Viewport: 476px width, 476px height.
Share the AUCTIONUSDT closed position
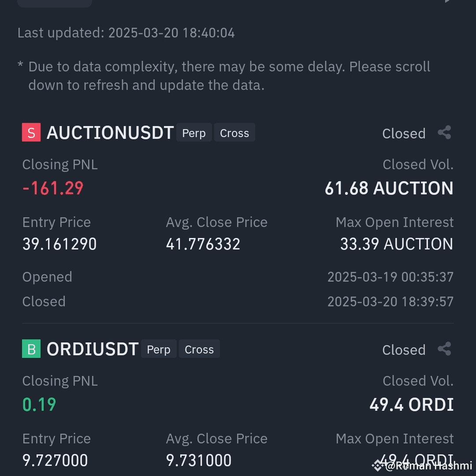click(x=444, y=133)
